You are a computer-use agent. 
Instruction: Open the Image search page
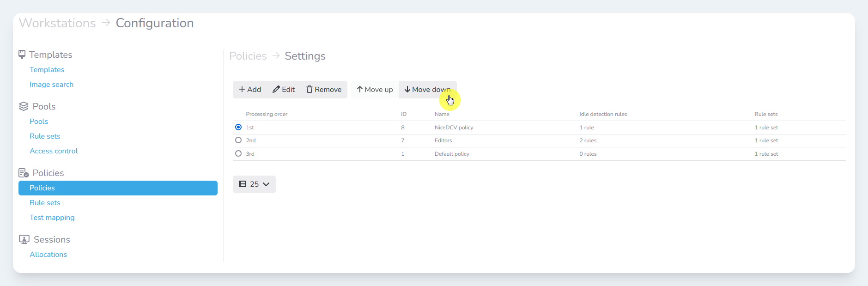pyautogui.click(x=51, y=85)
